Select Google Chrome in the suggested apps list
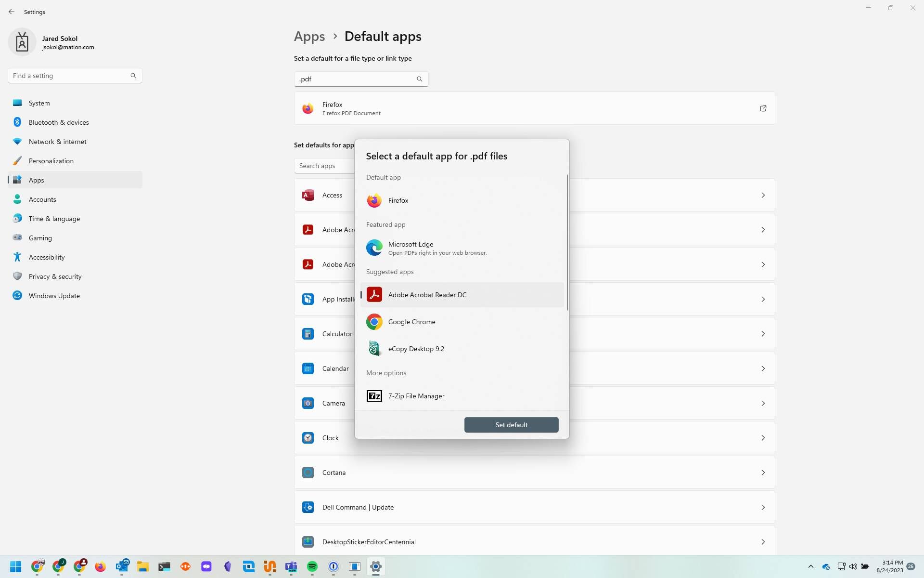This screenshot has height=578, width=924. pos(411,322)
